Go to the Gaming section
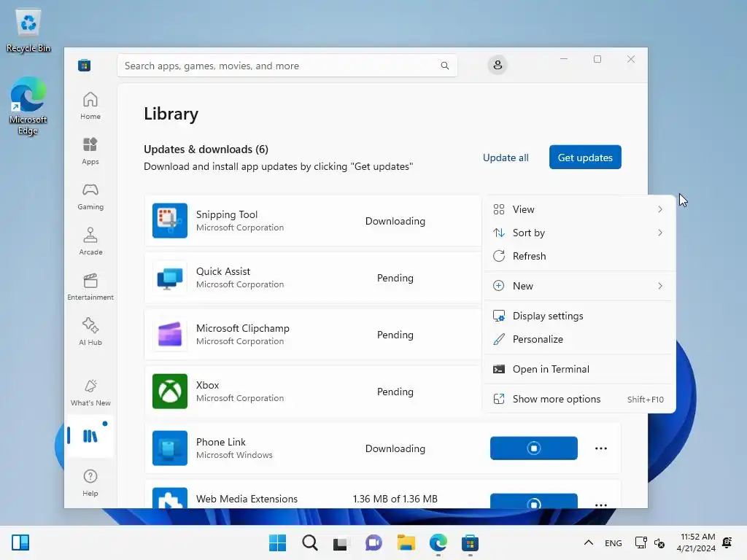 [90, 196]
